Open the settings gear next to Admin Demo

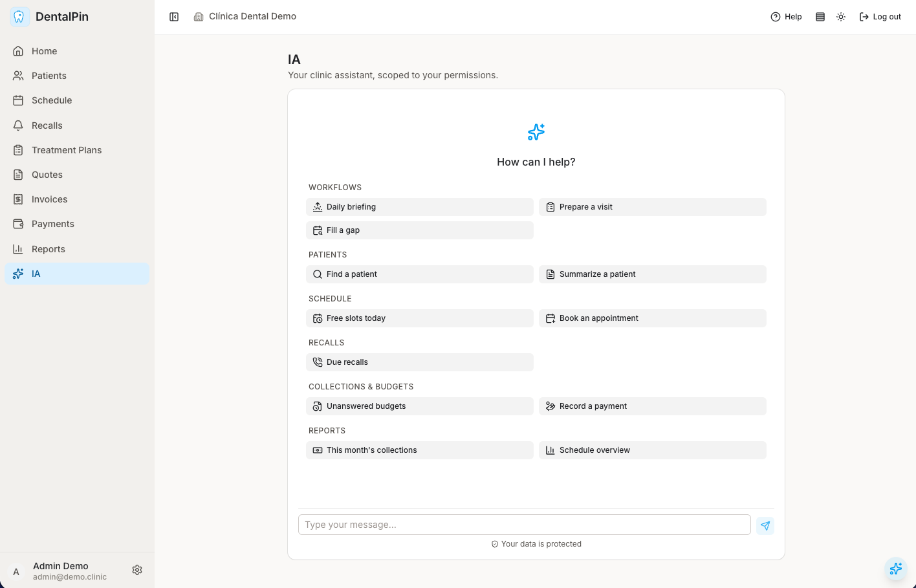click(137, 570)
